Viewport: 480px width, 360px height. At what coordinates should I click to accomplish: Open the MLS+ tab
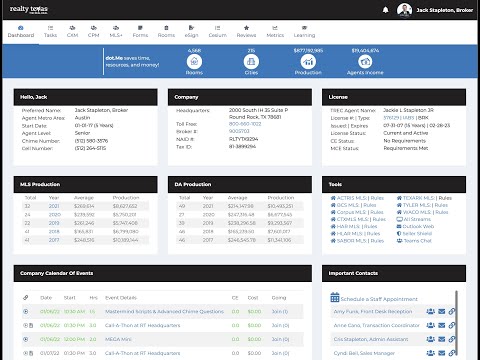116,32
